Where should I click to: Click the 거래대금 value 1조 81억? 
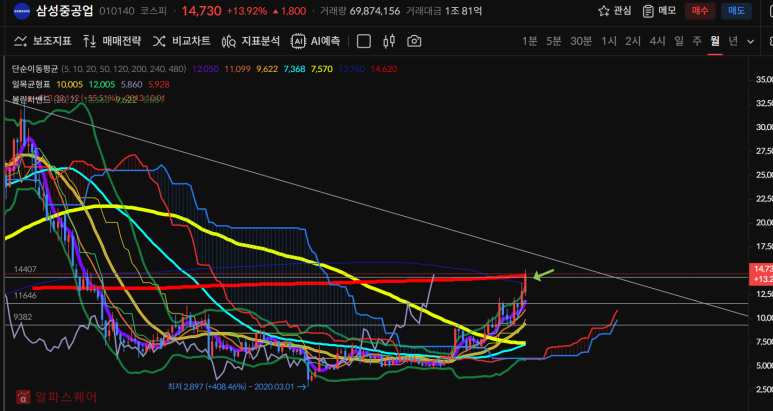(463, 11)
